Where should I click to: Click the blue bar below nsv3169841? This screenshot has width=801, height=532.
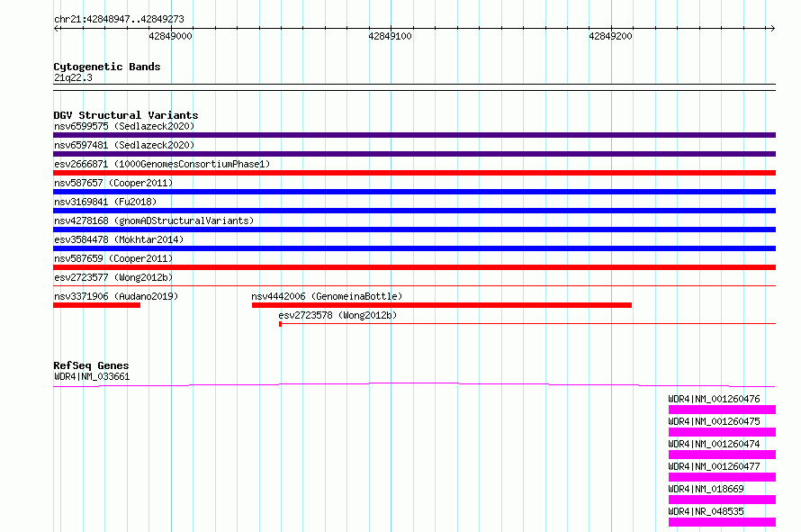[x=414, y=211]
